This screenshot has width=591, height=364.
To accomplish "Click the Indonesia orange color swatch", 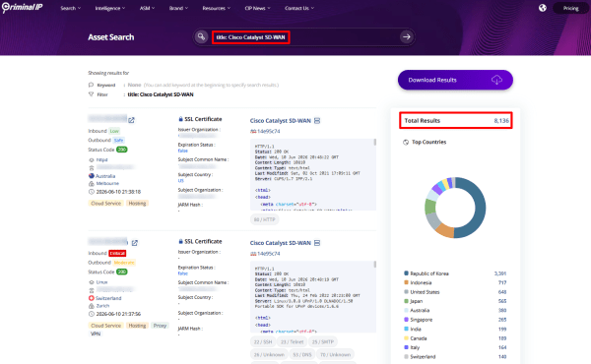I will (406, 282).
